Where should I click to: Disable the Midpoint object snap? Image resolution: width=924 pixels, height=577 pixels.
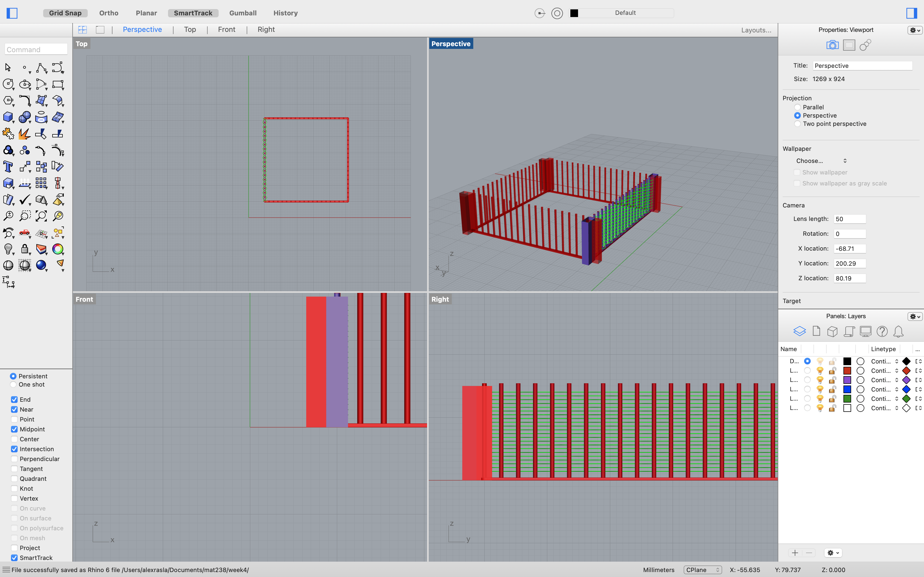click(x=15, y=429)
